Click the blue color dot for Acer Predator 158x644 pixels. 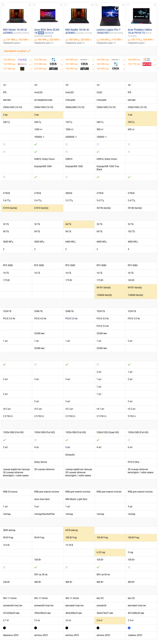pyautogui.click(x=129, y=628)
